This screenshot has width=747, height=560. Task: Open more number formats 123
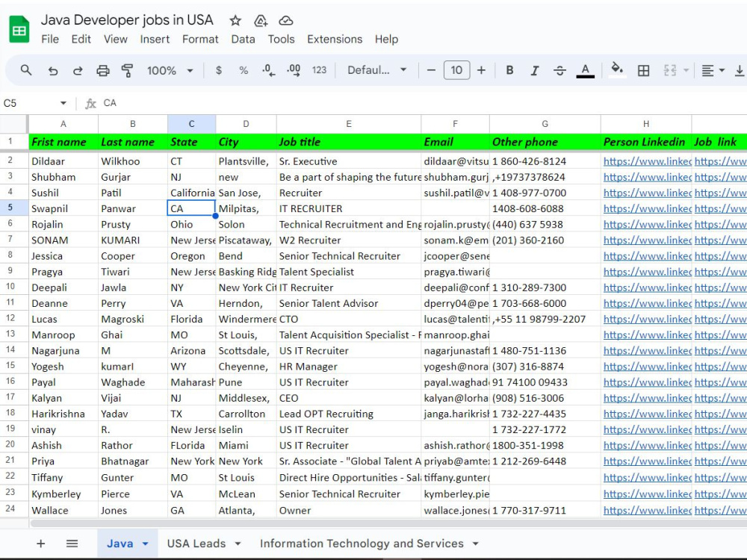[319, 70]
